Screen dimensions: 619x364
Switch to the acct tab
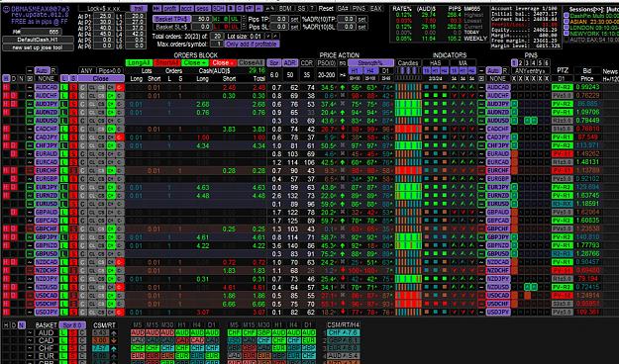click(187, 8)
